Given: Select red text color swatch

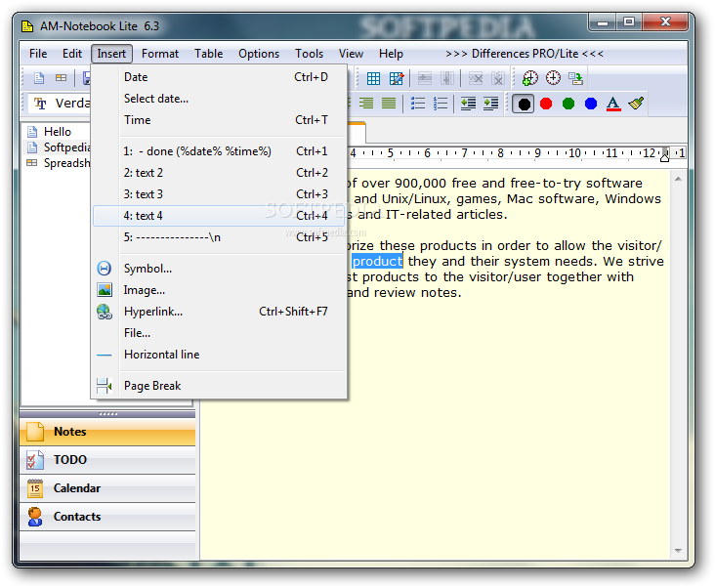Looking at the screenshot, I should [546, 104].
